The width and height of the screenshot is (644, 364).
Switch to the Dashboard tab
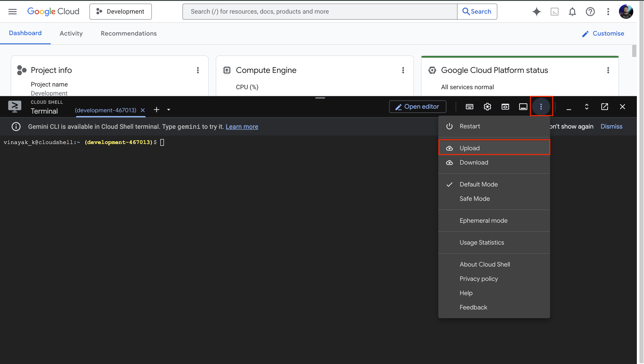25,33
